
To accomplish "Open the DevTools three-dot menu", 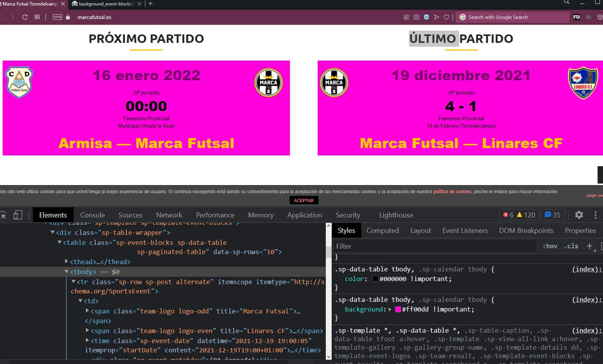I will click(x=595, y=215).
